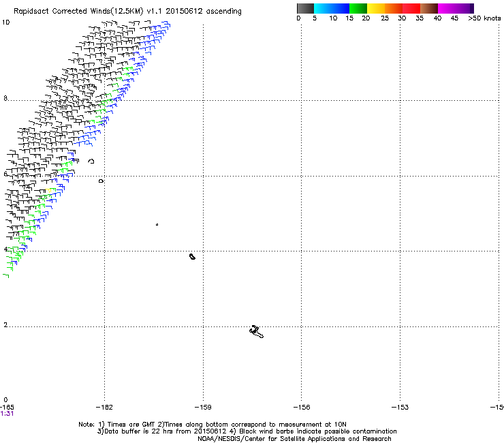Click 'Black wind barbs indicate possible contamination' note
The width and height of the screenshot is (504, 443).
[318, 431]
